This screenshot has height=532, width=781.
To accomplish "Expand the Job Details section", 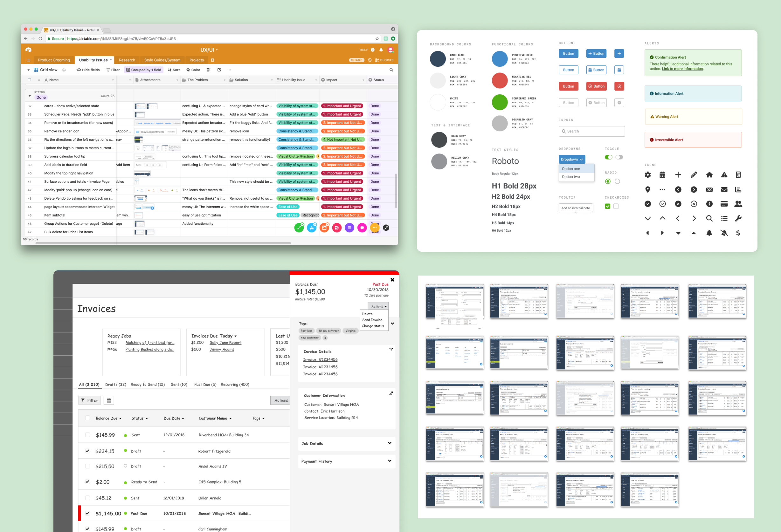I will pyautogui.click(x=390, y=443).
